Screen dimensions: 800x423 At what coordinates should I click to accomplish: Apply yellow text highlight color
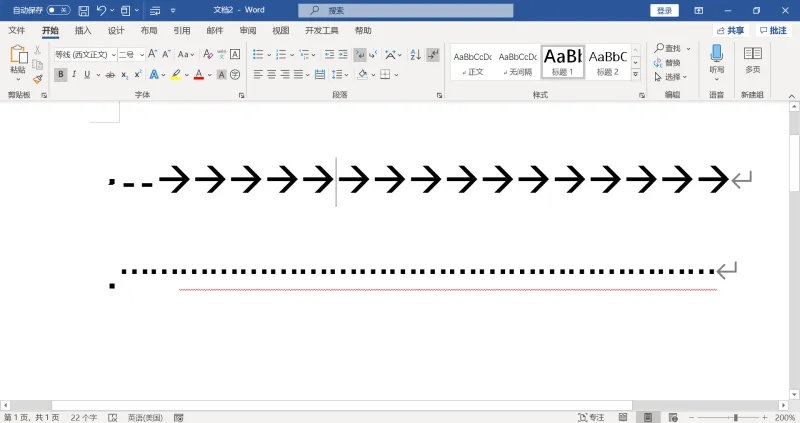pos(176,74)
